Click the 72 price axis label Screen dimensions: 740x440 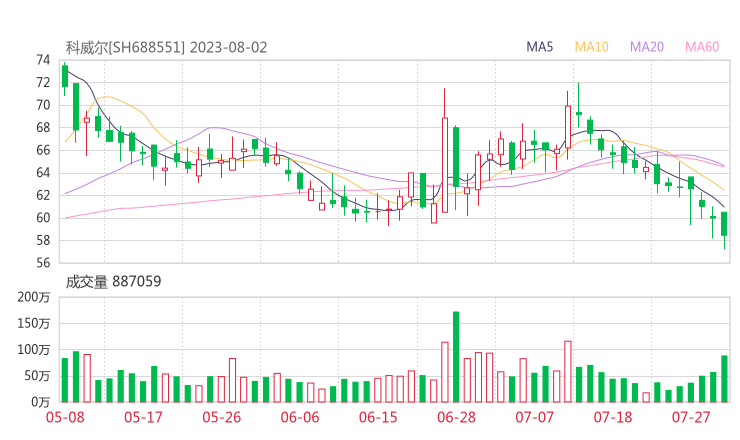(43, 83)
